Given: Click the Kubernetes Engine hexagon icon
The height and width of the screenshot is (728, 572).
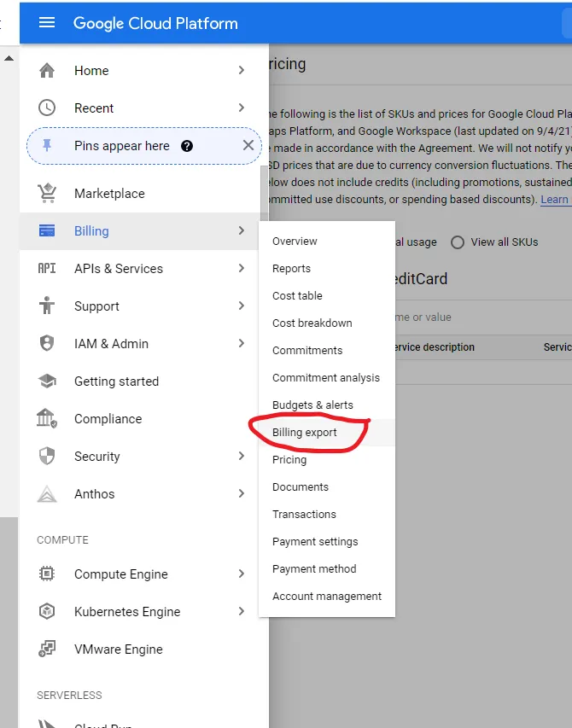Looking at the screenshot, I should 47,611.
